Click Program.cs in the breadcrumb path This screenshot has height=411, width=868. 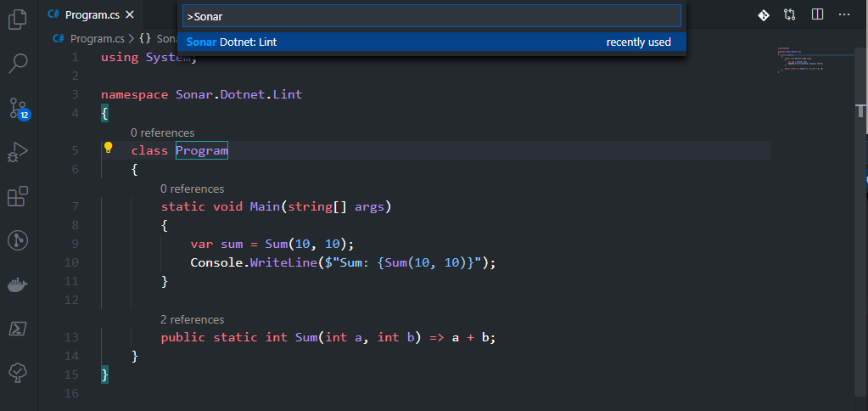[x=97, y=39]
